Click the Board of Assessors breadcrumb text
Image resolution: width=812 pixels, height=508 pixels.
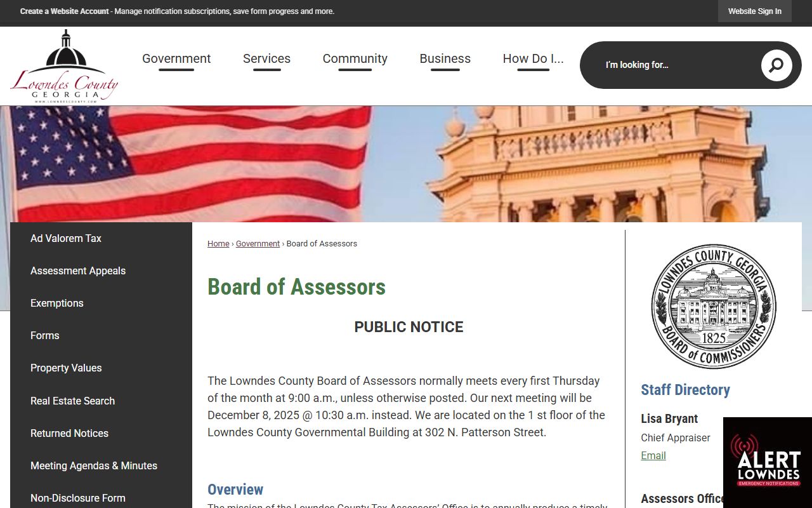point(322,244)
